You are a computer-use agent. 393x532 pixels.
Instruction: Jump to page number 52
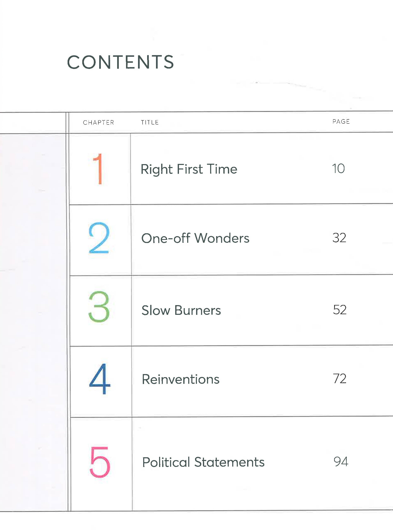(339, 309)
